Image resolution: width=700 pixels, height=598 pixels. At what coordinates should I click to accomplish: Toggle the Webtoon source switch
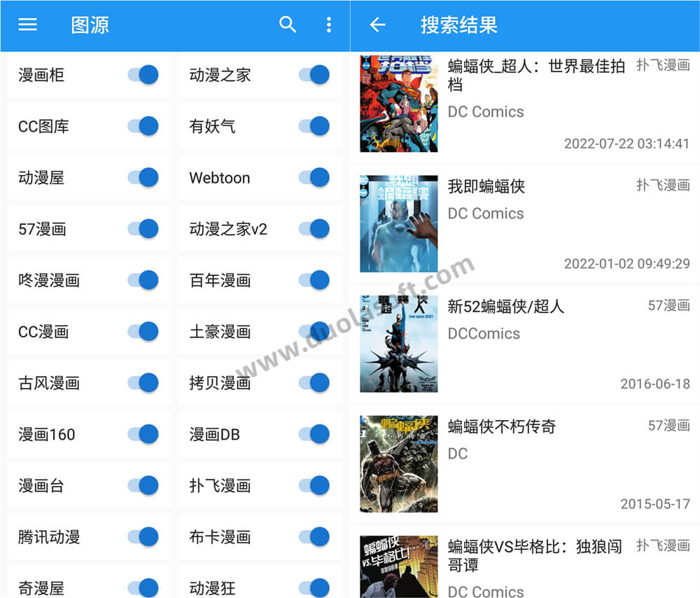click(x=314, y=177)
